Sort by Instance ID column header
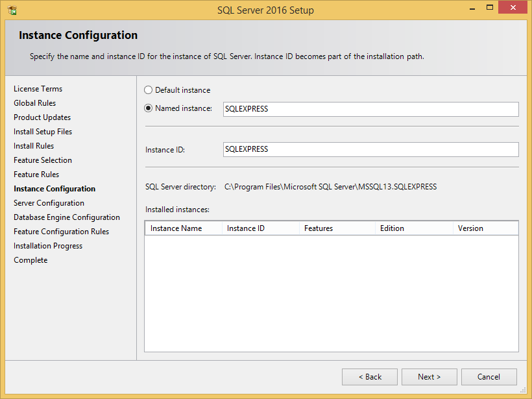The height and width of the screenshot is (399, 532). [x=261, y=228]
